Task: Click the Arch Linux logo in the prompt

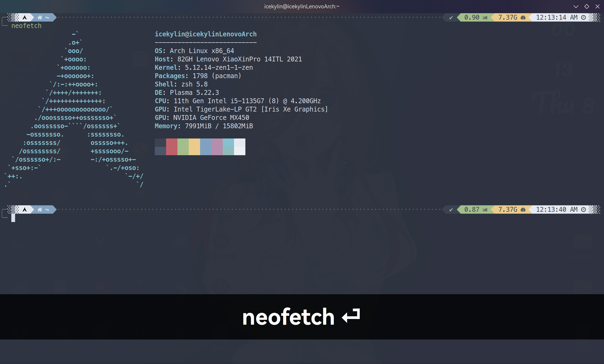Action: (25, 17)
